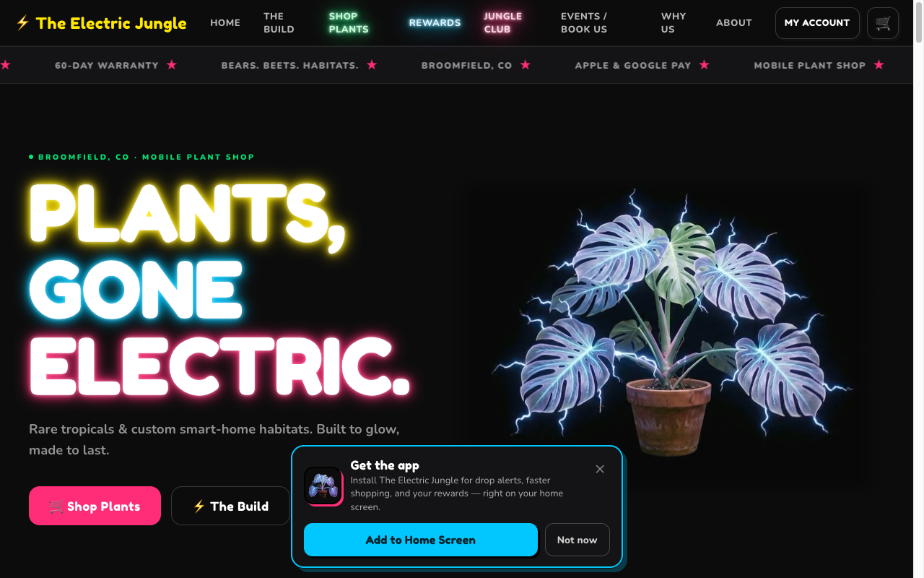The width and height of the screenshot is (924, 578).
Task: Click the Get the app heading
Action: coord(385,465)
